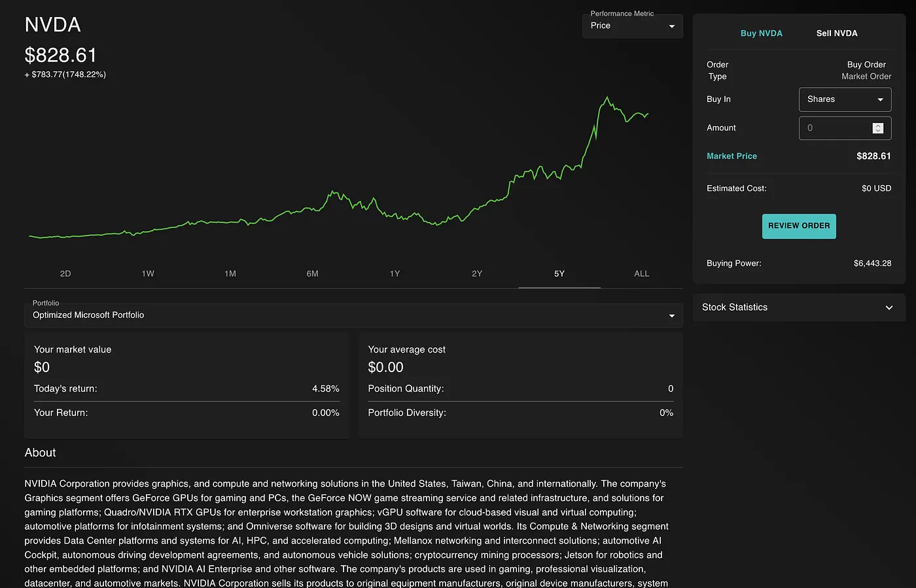Screen dimensions: 916x588
Task: Click the REVIEW ORDER button
Action: (x=799, y=226)
